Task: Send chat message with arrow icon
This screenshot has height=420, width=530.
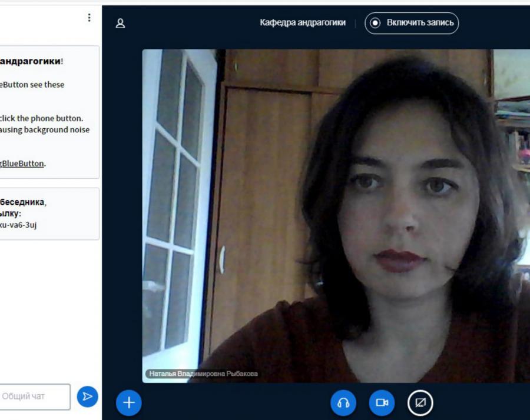Action: 87,396
